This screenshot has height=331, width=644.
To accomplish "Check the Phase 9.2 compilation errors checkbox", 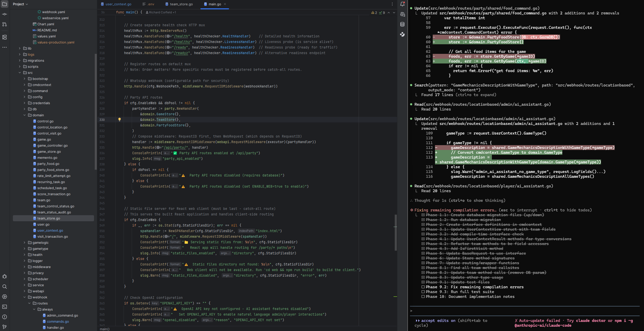I will pos(423,287).
